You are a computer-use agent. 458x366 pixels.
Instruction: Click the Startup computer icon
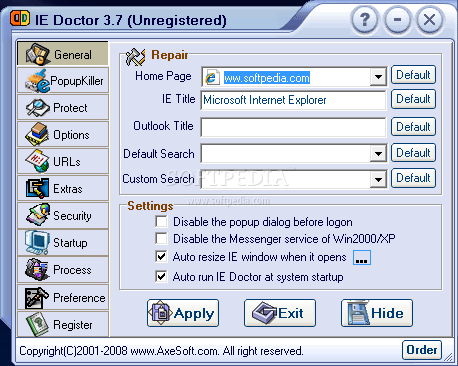coord(37,242)
